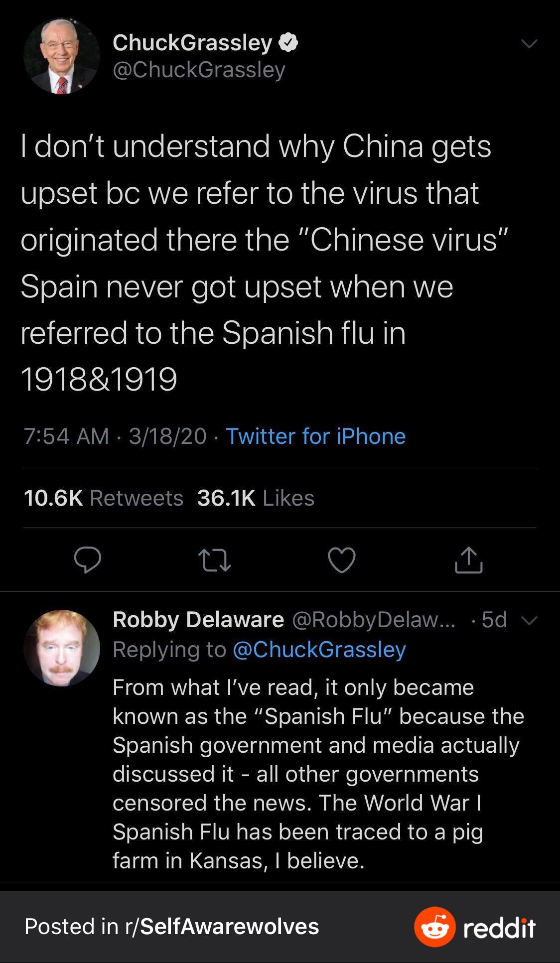Viewport: 560px width, 963px height.
Task: Like the tweet with heart icon
Action: (342, 560)
